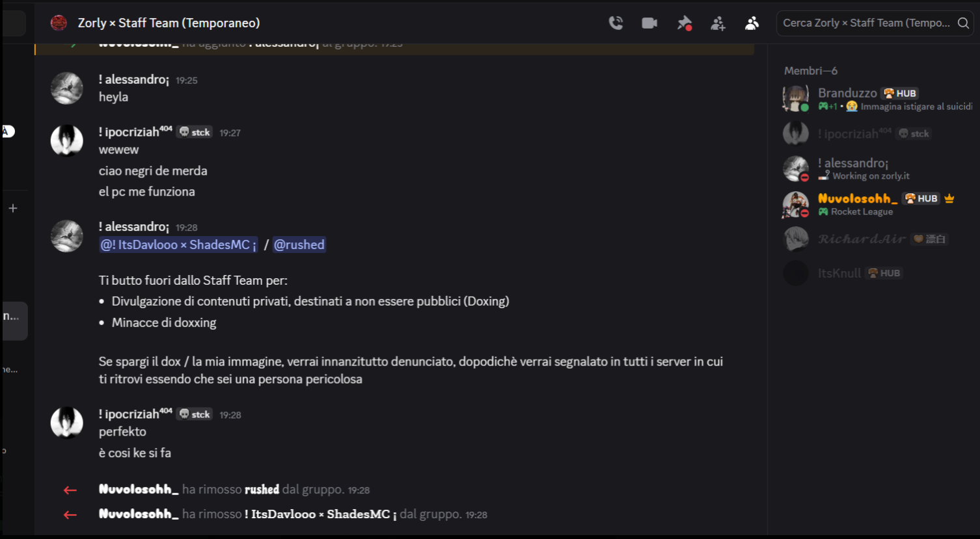
Task: Start a voice call in the group
Action: click(616, 23)
